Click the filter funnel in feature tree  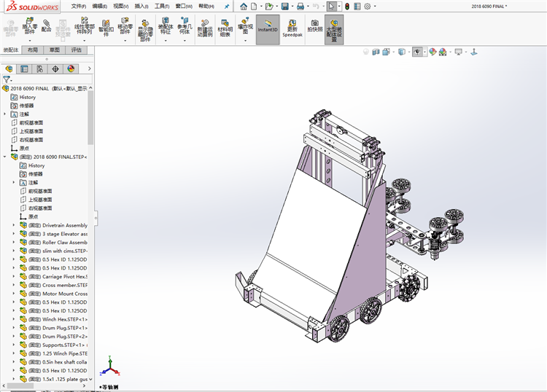pyautogui.click(x=7, y=79)
